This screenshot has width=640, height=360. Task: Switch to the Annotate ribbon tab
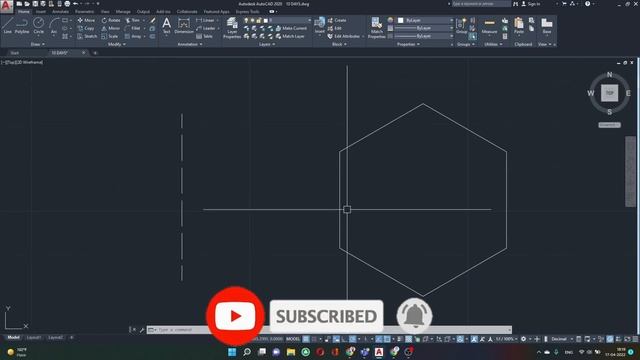pos(60,12)
